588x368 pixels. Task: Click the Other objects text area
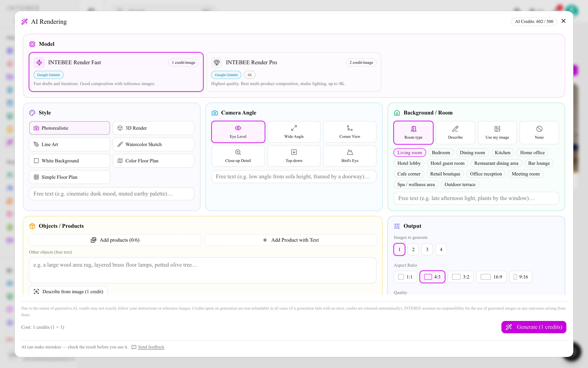point(203,270)
